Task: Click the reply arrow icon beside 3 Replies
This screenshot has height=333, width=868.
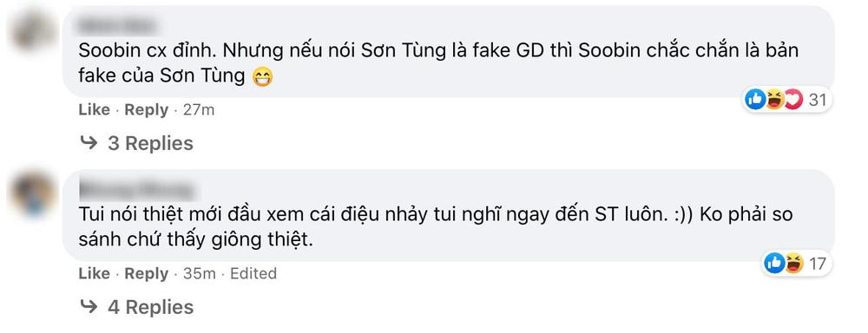Action: (x=89, y=143)
